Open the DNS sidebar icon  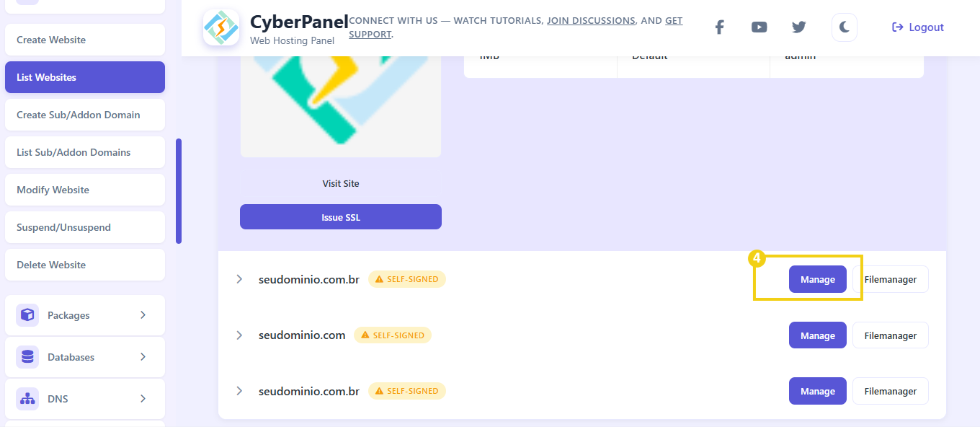pyautogui.click(x=27, y=399)
